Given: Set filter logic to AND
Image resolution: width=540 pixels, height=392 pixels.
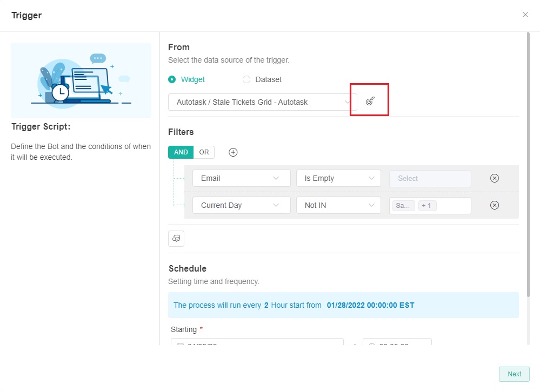Looking at the screenshot, I should tap(181, 152).
